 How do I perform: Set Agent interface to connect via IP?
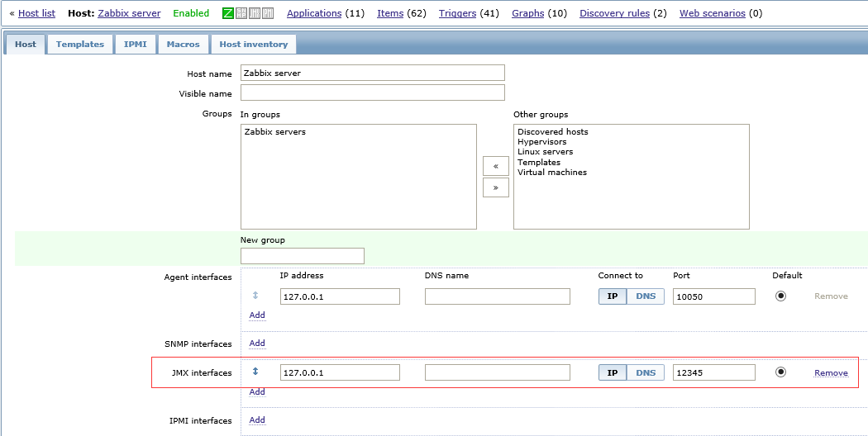pos(613,296)
